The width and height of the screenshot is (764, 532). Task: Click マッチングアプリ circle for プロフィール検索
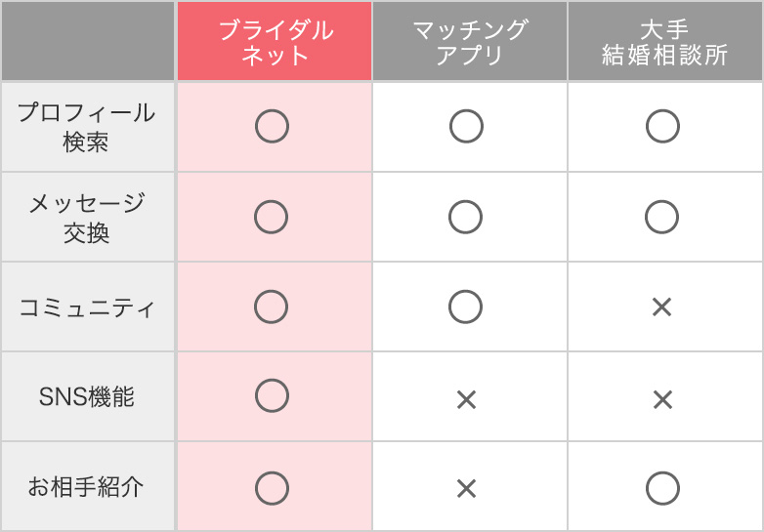466,127
